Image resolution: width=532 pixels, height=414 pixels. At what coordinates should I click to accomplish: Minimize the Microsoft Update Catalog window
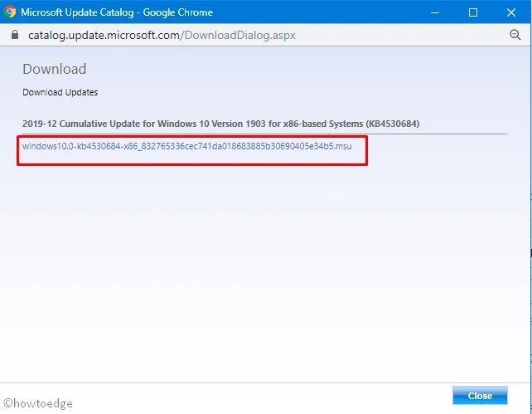coord(435,12)
